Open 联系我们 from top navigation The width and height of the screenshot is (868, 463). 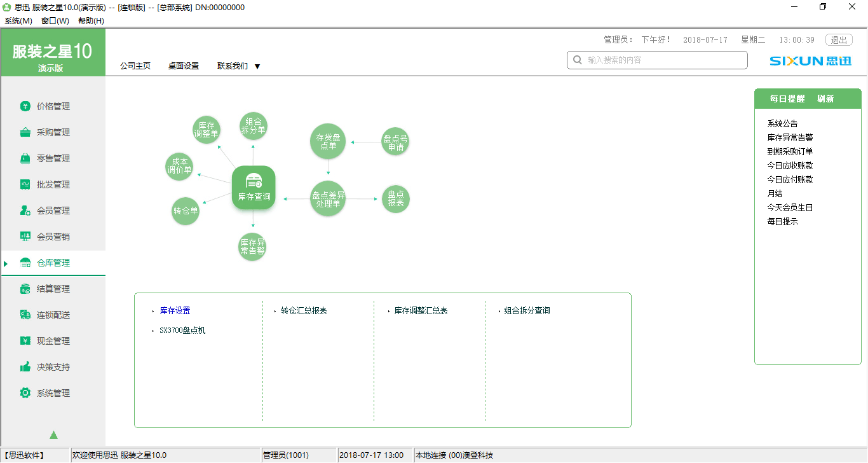233,66
